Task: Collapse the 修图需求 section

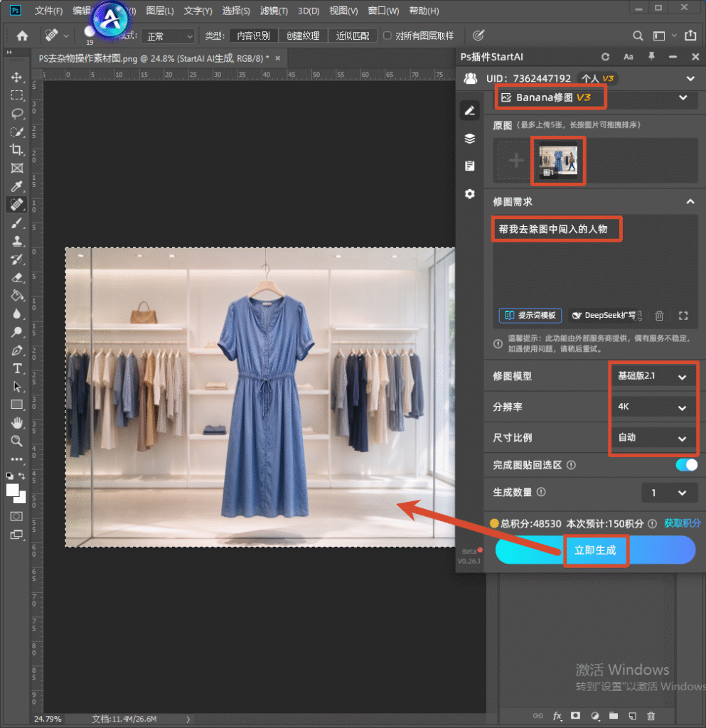Action: (x=690, y=201)
